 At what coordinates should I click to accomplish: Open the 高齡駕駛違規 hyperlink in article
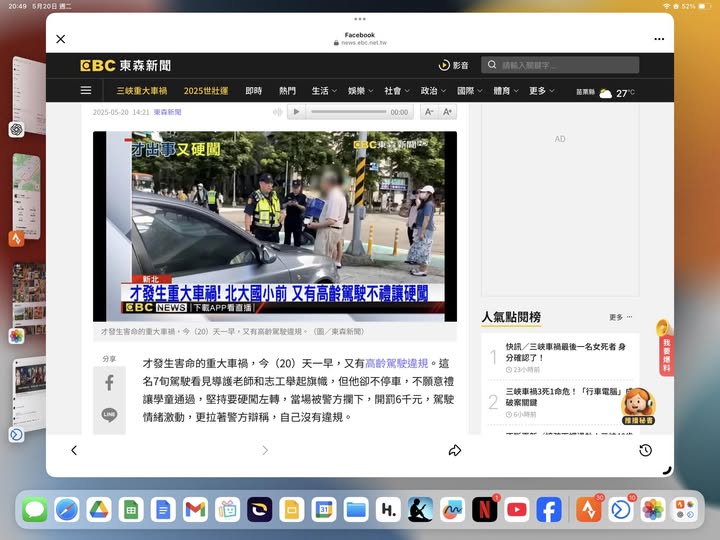pyautogui.click(x=396, y=363)
